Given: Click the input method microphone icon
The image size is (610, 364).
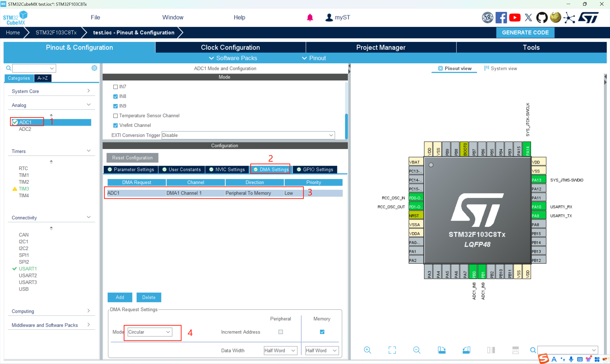Looking at the screenshot, I should [571, 359].
